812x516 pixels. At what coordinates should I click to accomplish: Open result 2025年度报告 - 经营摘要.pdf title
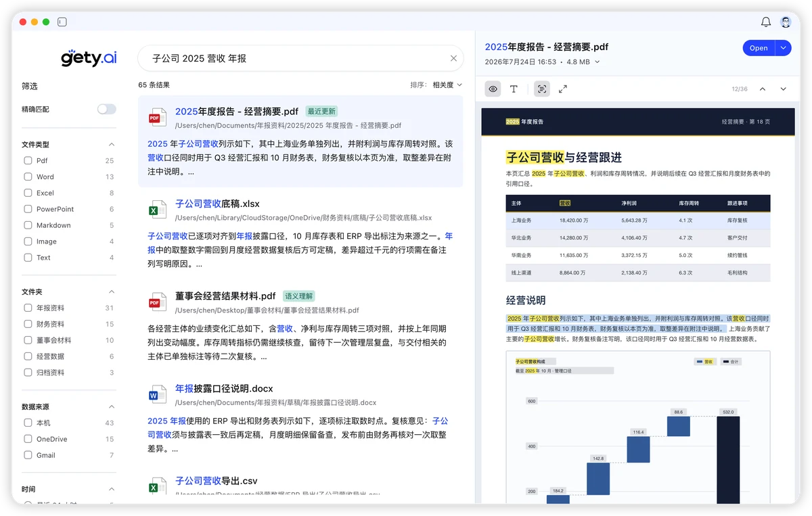point(237,112)
